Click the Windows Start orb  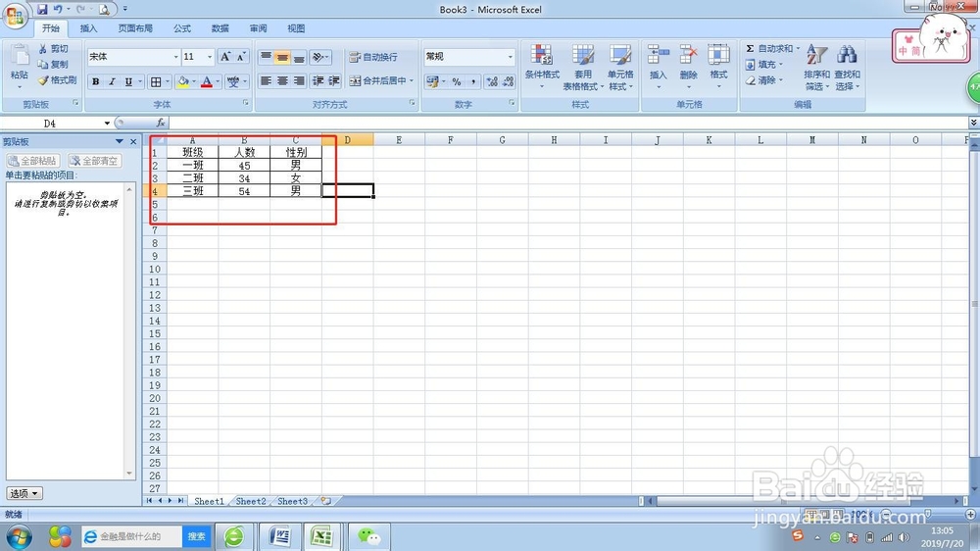19,536
